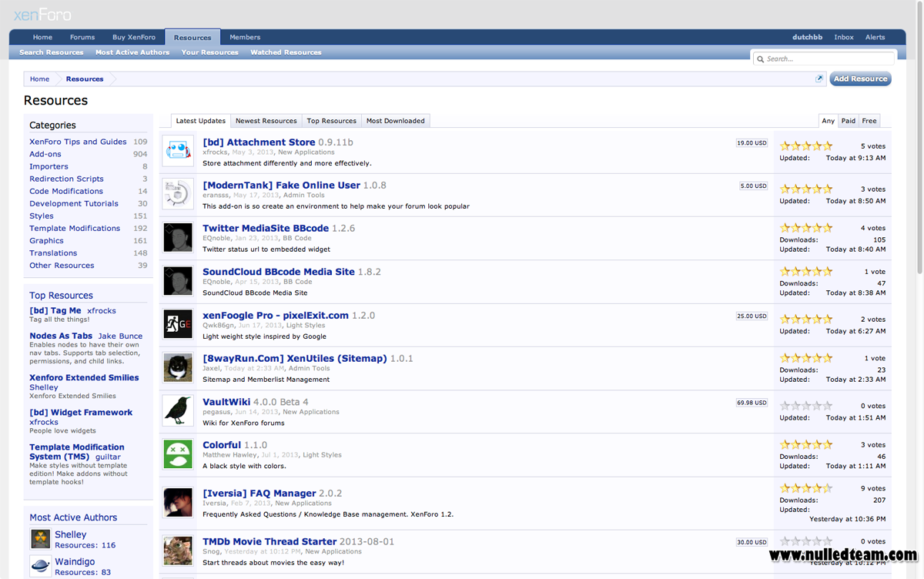Open the Fake Online User resource icon
The height and width of the screenshot is (579, 924).
tap(178, 194)
